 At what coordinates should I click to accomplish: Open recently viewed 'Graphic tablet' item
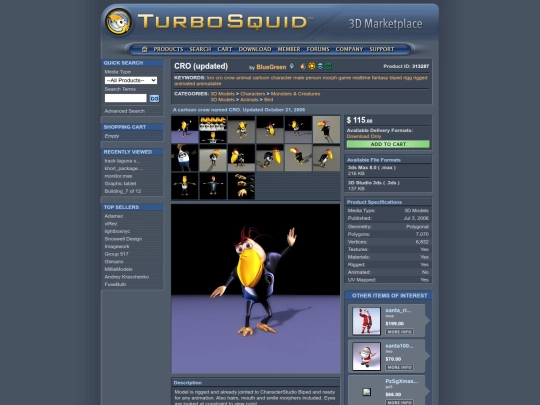coord(120,184)
